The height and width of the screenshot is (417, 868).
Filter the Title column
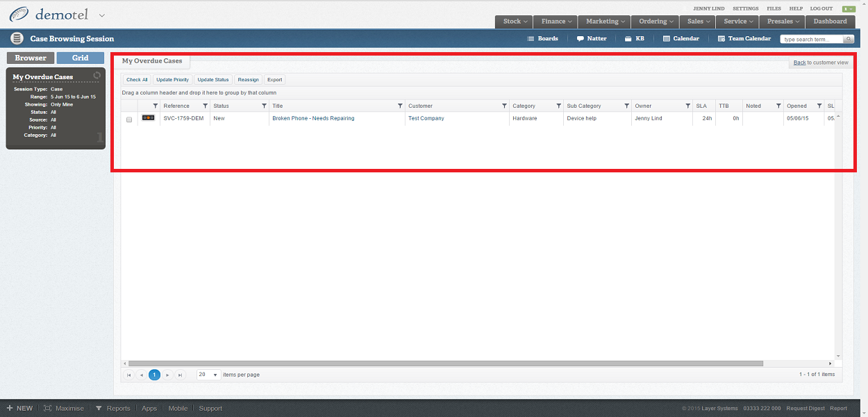point(400,106)
